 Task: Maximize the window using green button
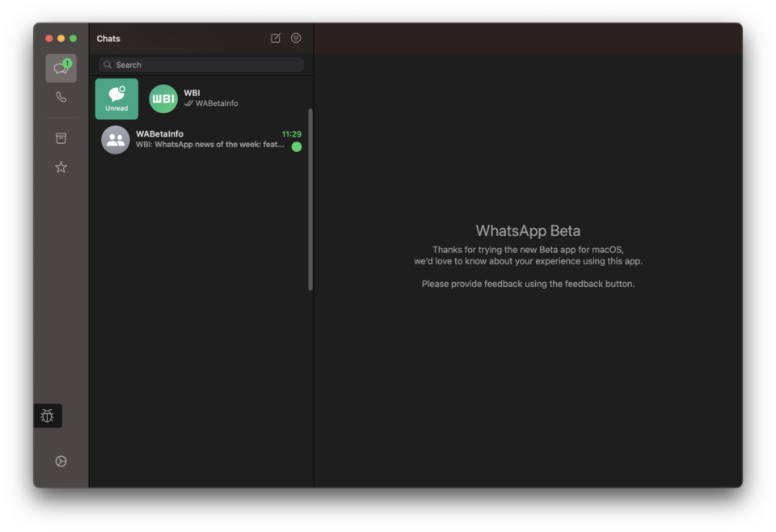click(x=73, y=38)
